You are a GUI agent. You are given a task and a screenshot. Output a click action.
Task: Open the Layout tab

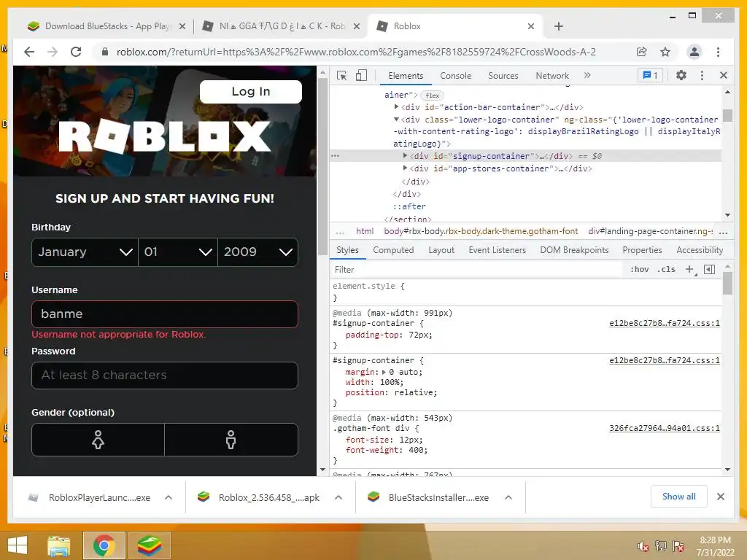441,250
